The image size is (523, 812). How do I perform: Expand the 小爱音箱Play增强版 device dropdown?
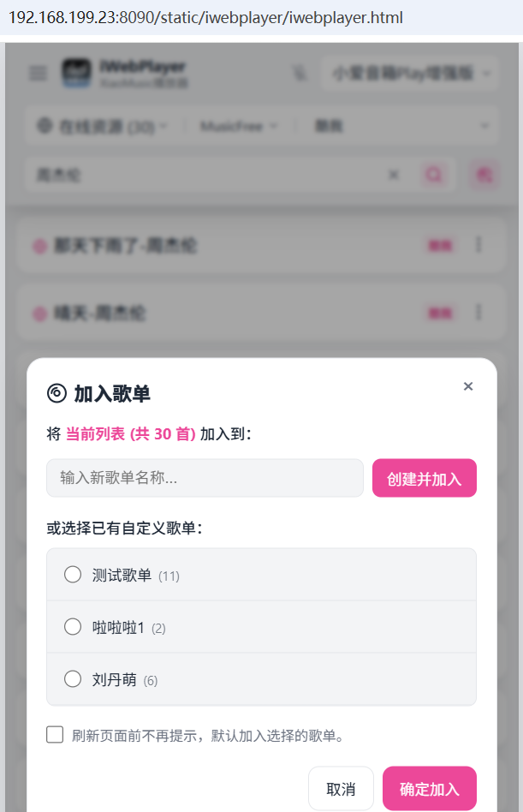click(409, 74)
